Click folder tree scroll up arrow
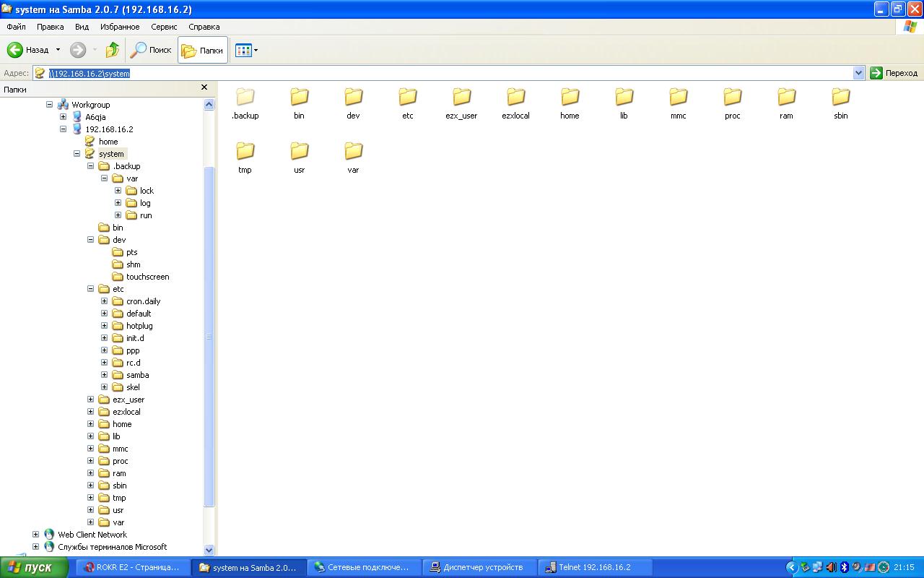The width and height of the screenshot is (924, 578). (x=209, y=105)
